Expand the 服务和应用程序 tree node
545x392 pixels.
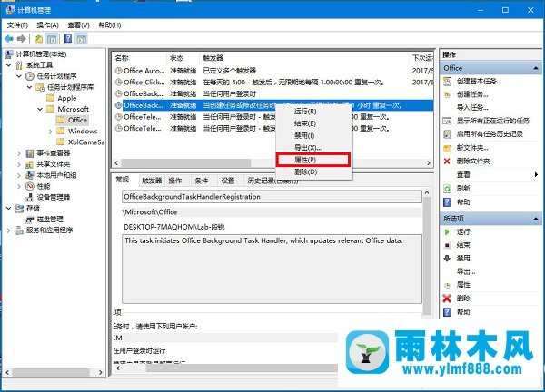click(x=9, y=230)
